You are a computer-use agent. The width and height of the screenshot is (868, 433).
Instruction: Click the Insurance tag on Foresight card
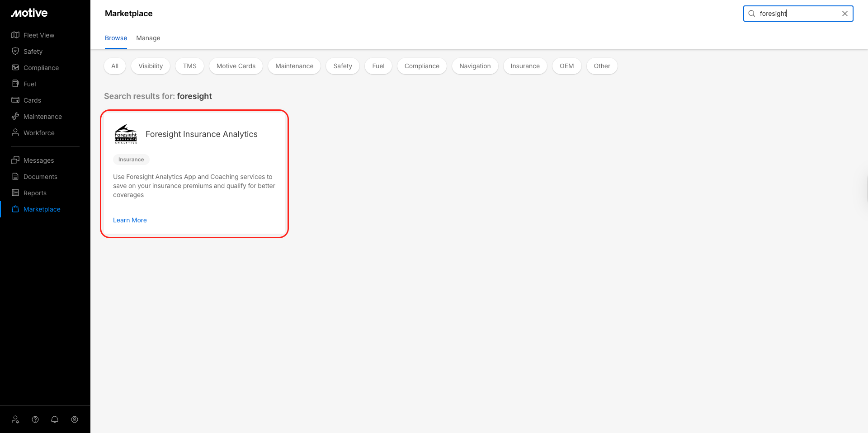[131, 160]
